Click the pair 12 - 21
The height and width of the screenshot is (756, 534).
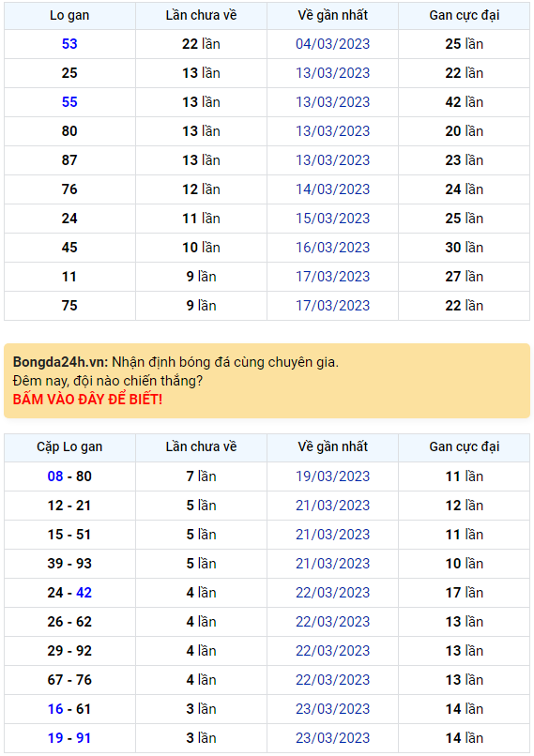point(69,506)
